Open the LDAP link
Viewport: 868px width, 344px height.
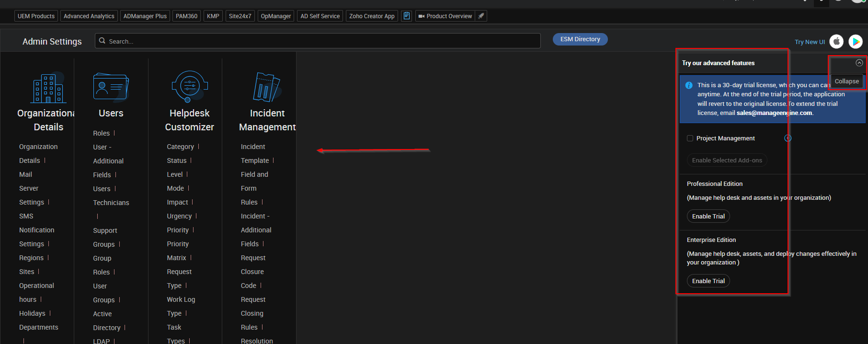(x=102, y=341)
